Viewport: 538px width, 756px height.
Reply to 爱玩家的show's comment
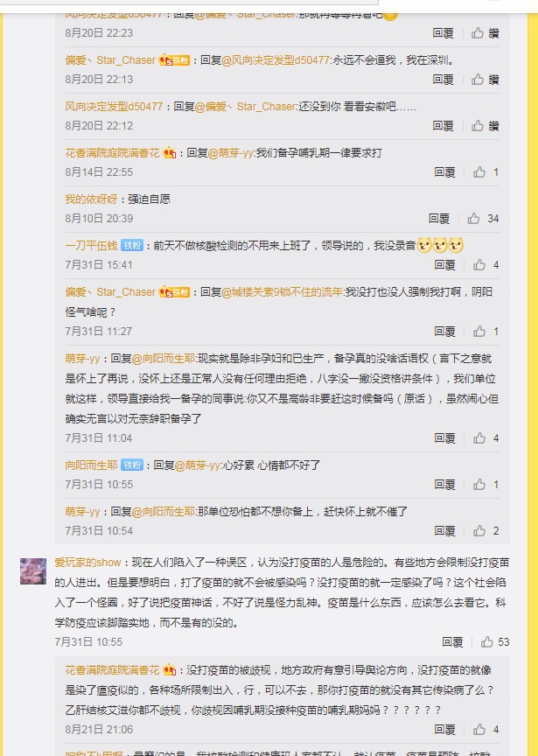pos(452,642)
